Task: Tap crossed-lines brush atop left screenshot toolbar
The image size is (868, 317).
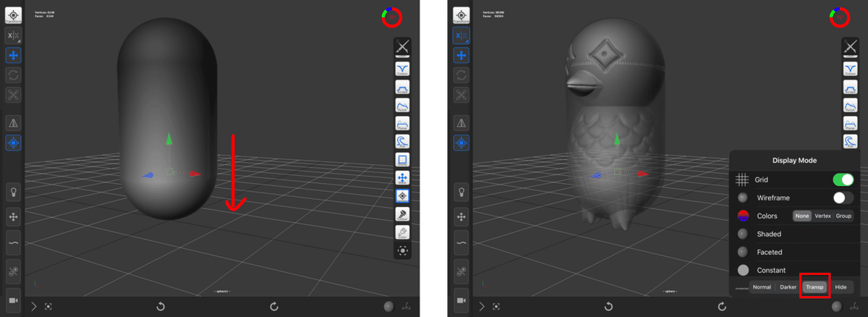Action: pos(403,48)
